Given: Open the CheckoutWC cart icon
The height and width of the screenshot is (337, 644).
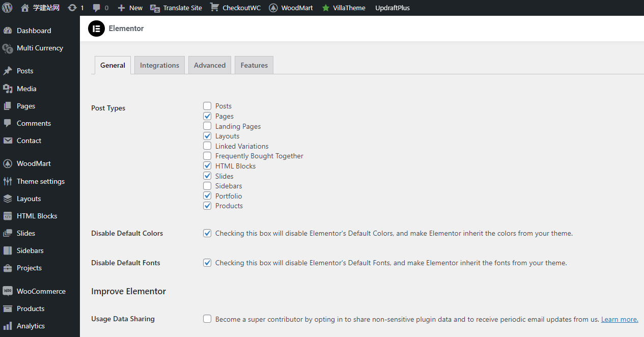Looking at the screenshot, I should click(x=214, y=8).
